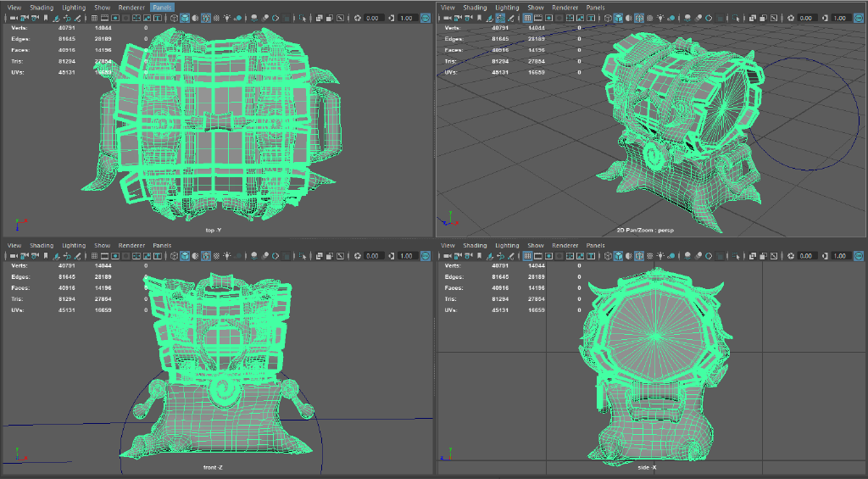Open highlighted Panels menu in top panel
The height and width of the screenshot is (479, 868).
(162, 8)
